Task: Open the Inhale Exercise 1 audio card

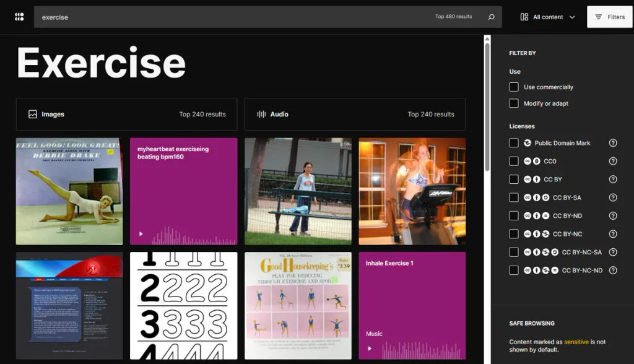Action: 412,306
